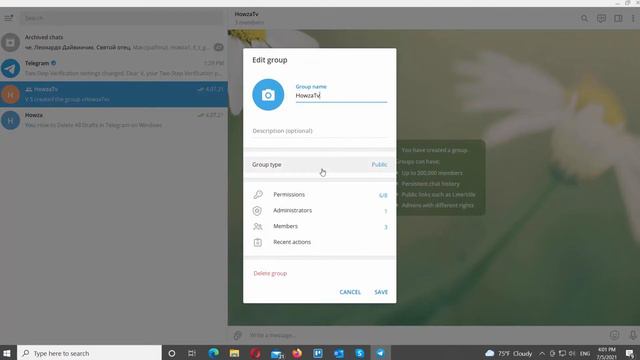This screenshot has height=360, width=640.
Task: Click the Howza chat avatar
Action: point(10,120)
